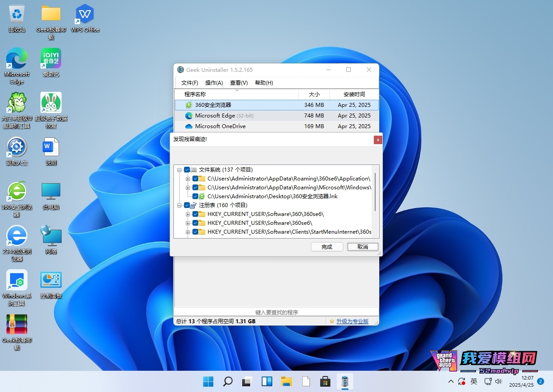Collapse the 文件系统 tree node
Viewport: 553px width, 392px height.
coord(180,170)
